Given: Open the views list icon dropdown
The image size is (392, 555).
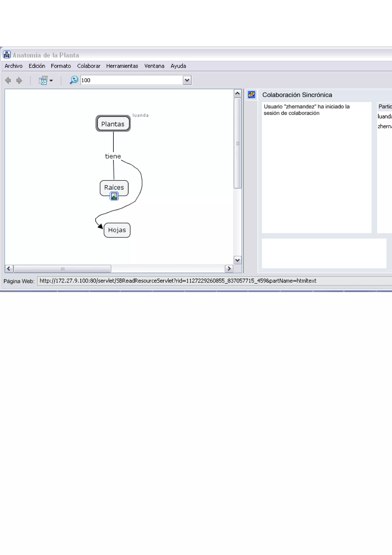Looking at the screenshot, I should 46,80.
